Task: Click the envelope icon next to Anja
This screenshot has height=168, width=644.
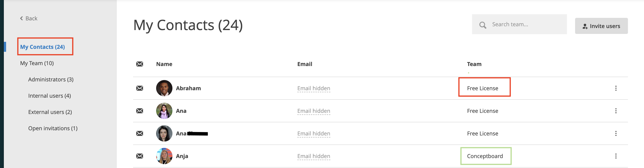Action: tap(139, 156)
